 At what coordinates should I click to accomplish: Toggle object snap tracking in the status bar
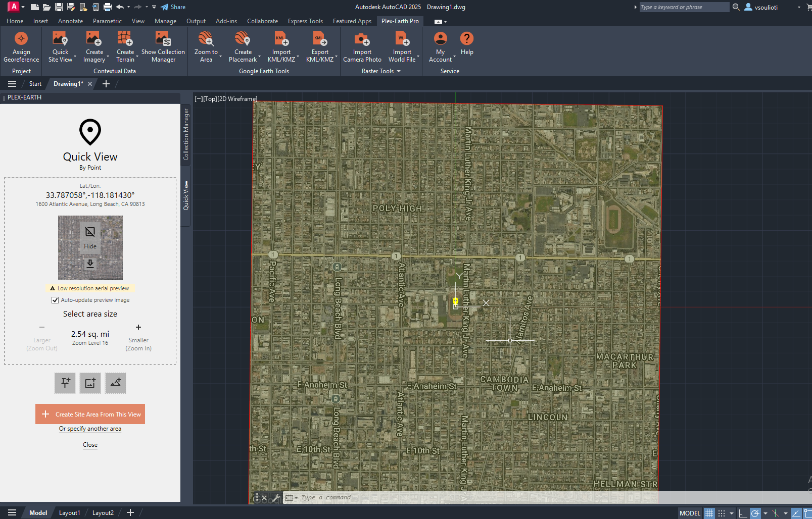[x=796, y=513]
